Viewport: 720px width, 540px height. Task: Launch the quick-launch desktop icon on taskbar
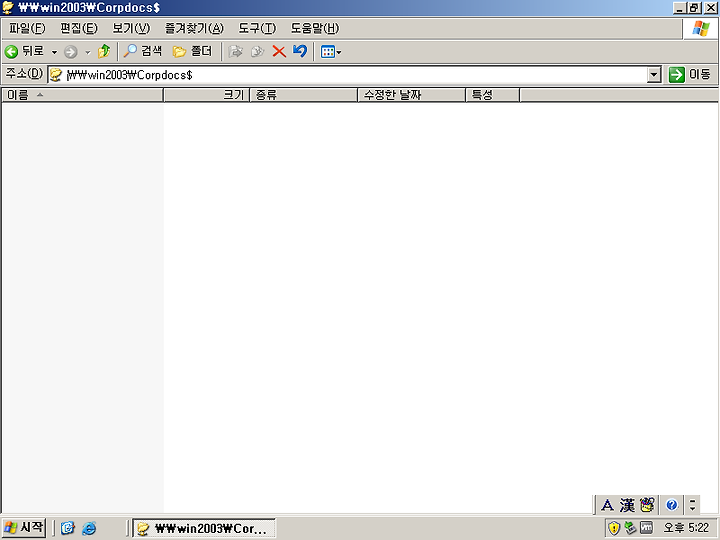68,528
